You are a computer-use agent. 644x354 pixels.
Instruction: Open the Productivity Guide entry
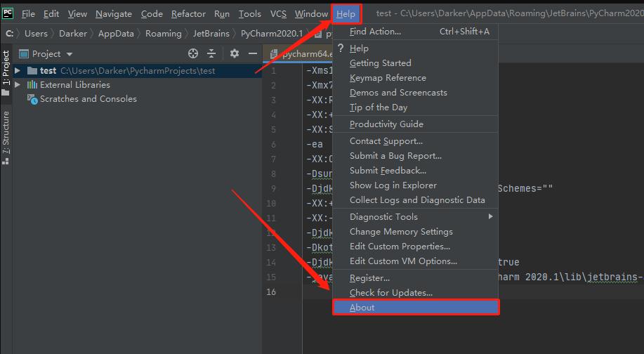(x=415, y=124)
